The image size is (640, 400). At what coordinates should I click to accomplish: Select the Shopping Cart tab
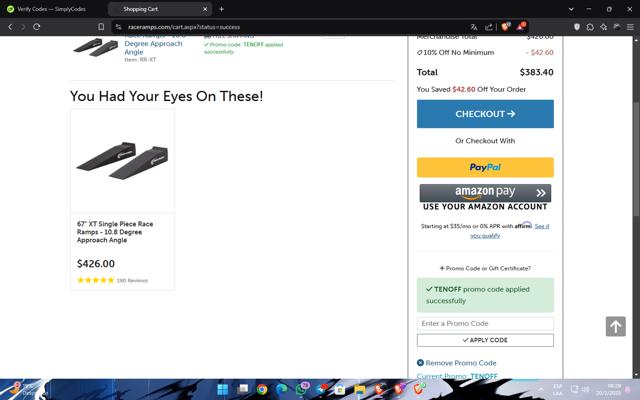159,9
